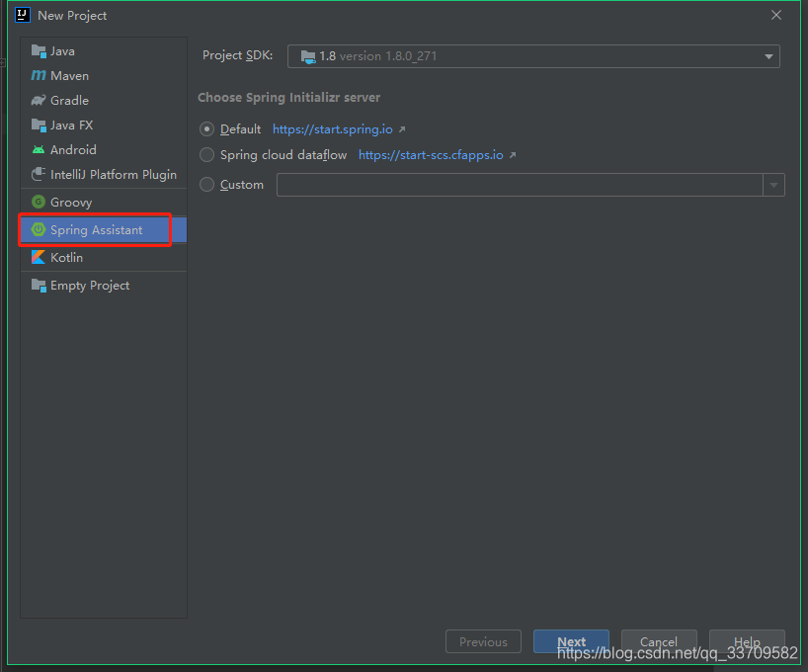
Task: Click the Gradle elephant icon
Action: coord(39,101)
